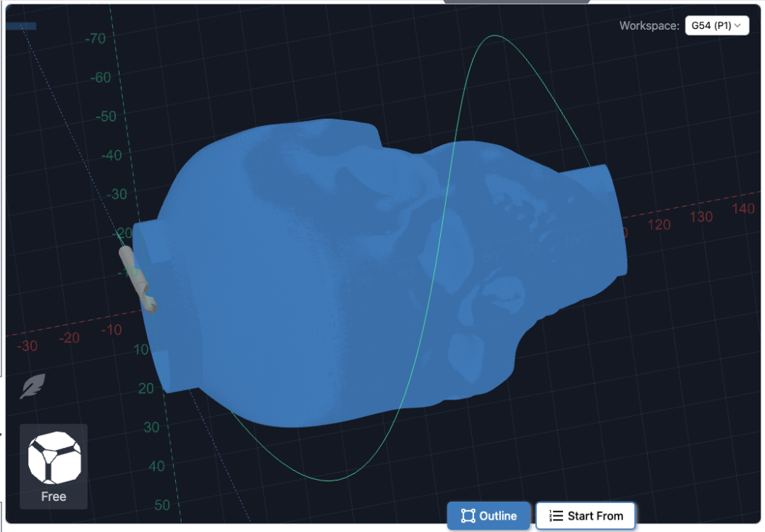Click the Workspace label text
Screen dimensions: 765x532
pyautogui.click(x=648, y=26)
